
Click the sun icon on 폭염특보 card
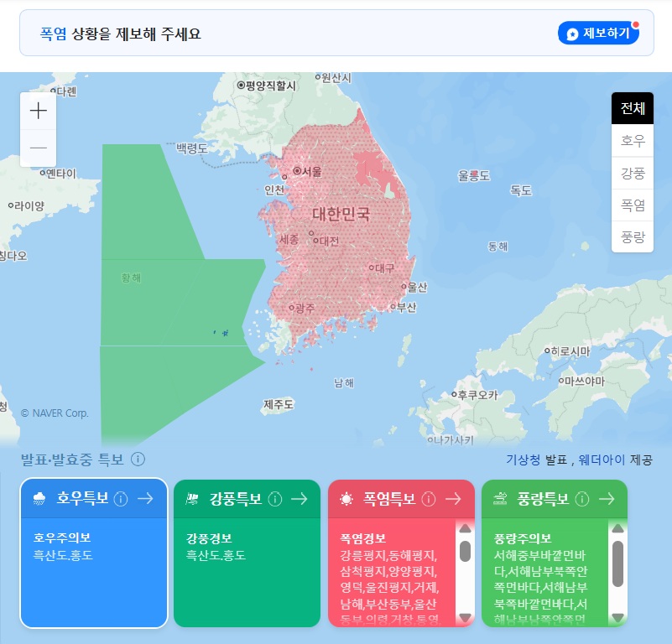pos(345,499)
